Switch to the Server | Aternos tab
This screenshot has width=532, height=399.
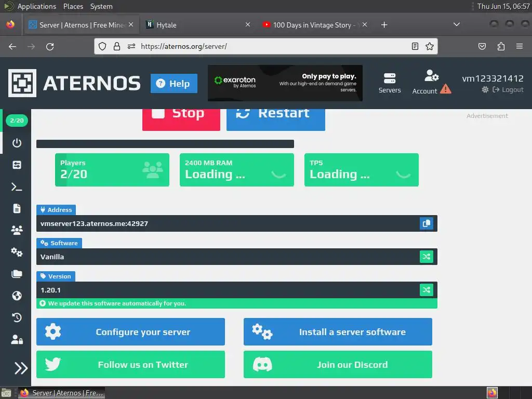pos(81,25)
